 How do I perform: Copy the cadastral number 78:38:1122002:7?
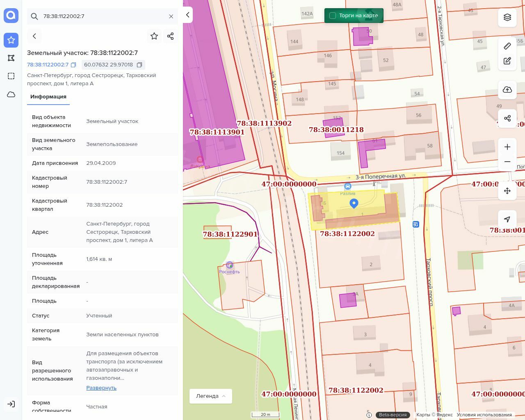click(x=73, y=65)
